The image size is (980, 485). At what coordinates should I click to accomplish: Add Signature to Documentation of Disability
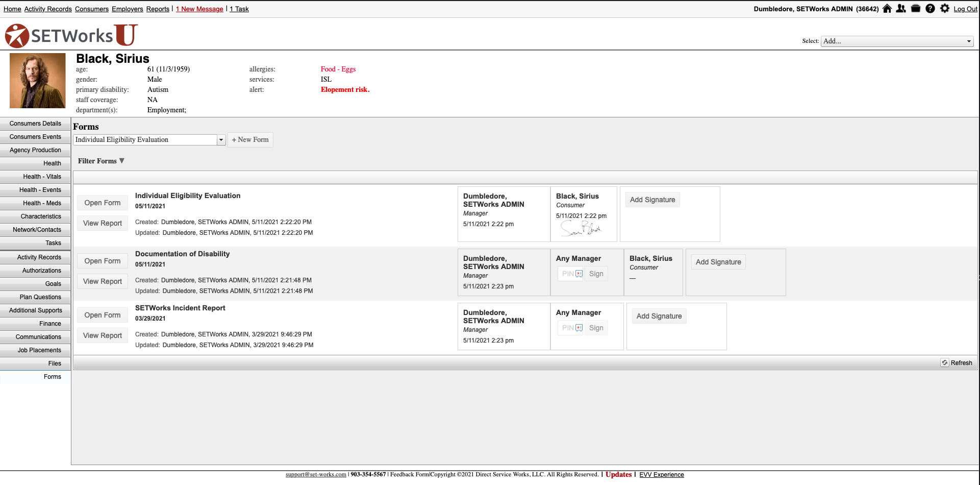718,262
